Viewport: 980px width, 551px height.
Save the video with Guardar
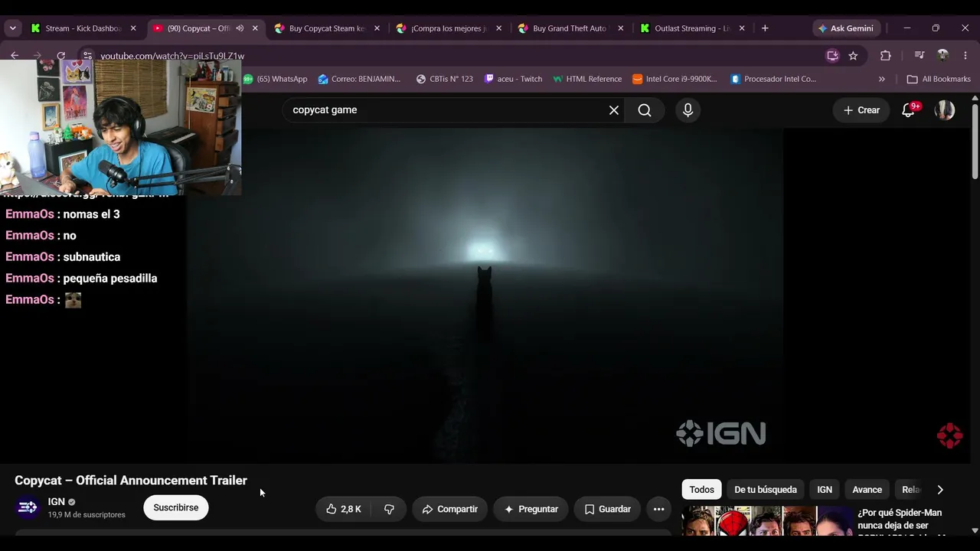(x=607, y=509)
